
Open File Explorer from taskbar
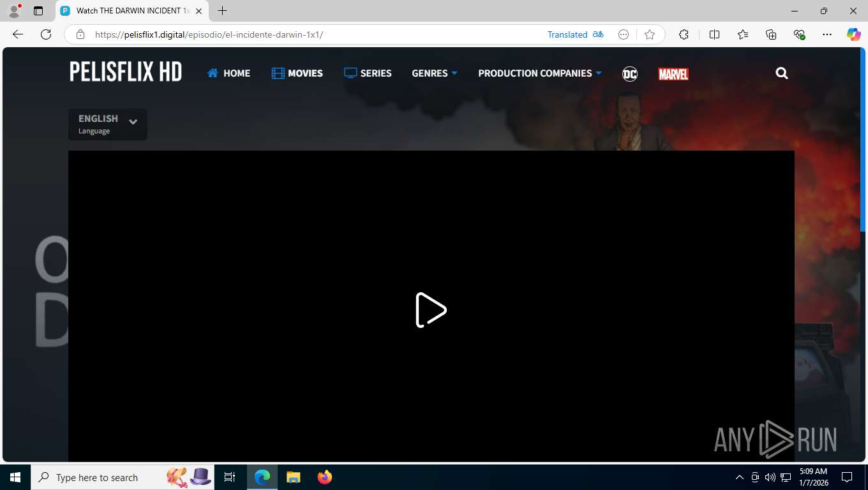tap(293, 477)
